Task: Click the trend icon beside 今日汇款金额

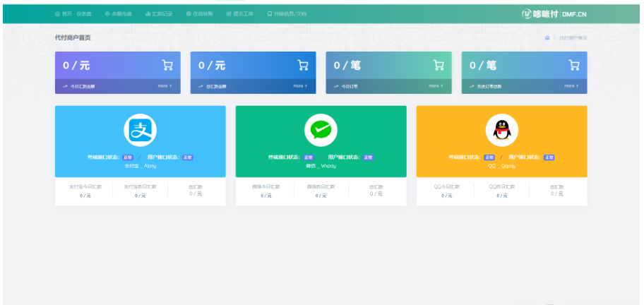Action: 65,87
